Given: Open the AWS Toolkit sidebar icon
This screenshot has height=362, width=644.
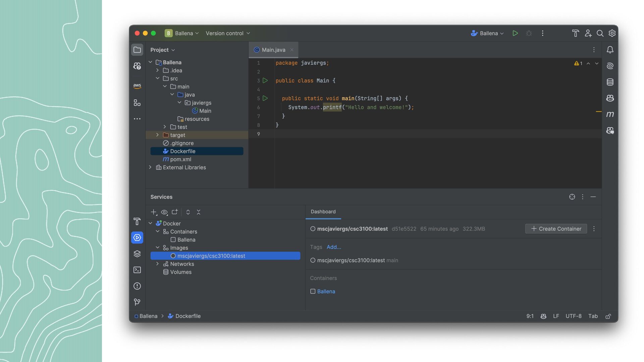Looking at the screenshot, I should [137, 86].
